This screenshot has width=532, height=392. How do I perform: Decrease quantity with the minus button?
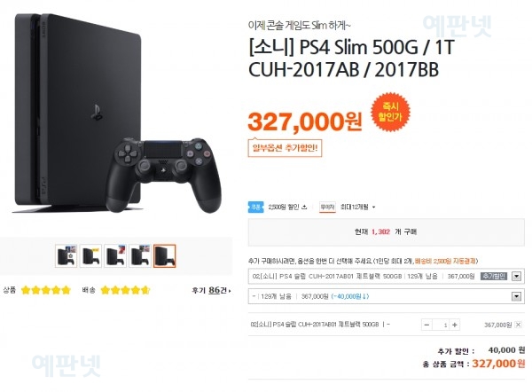(x=426, y=325)
